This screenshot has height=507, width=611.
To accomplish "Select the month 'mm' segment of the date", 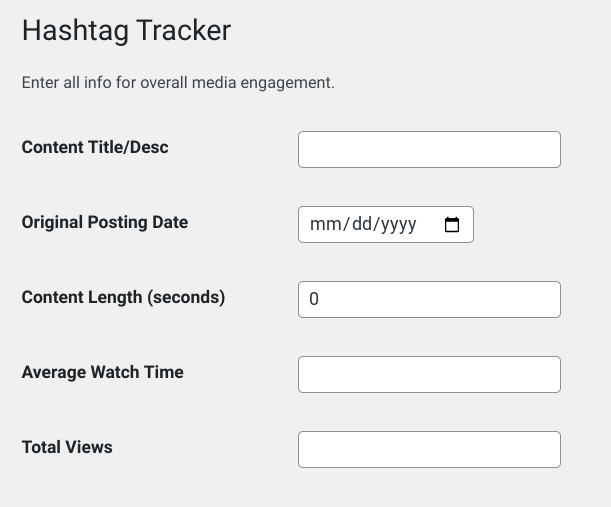I will point(325,225).
